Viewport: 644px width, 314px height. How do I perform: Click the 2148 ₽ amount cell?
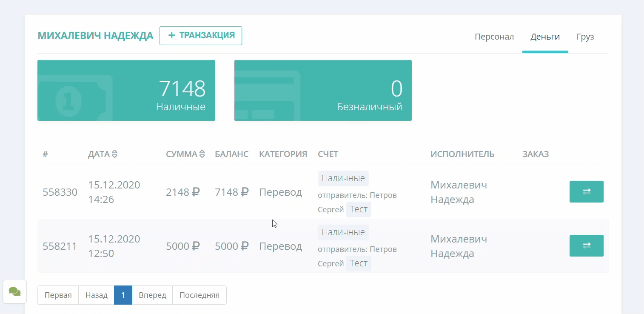point(183,192)
